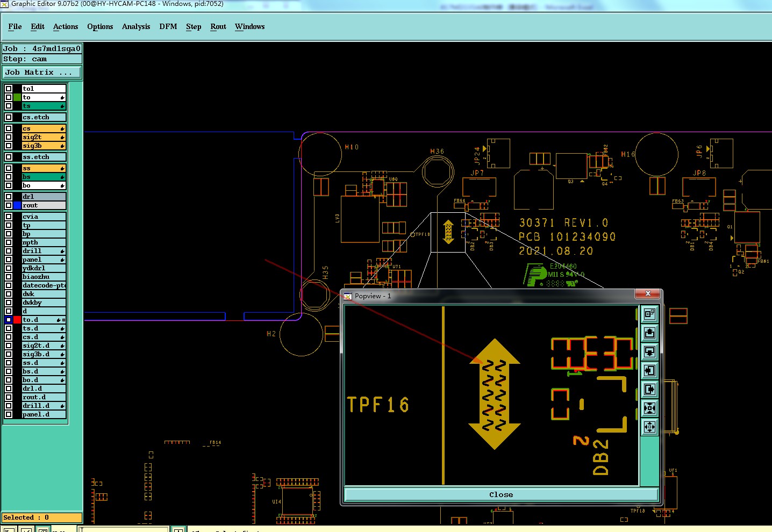Viewport: 772px width, 532px height.
Task: Click the pan-right arrow icon in Popview
Action: tap(649, 389)
